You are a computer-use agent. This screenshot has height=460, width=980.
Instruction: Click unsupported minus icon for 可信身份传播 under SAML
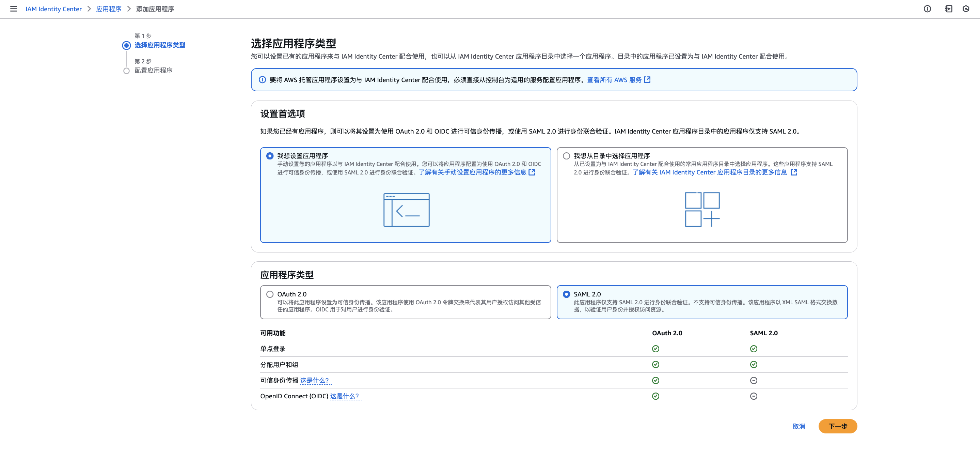[x=754, y=380]
